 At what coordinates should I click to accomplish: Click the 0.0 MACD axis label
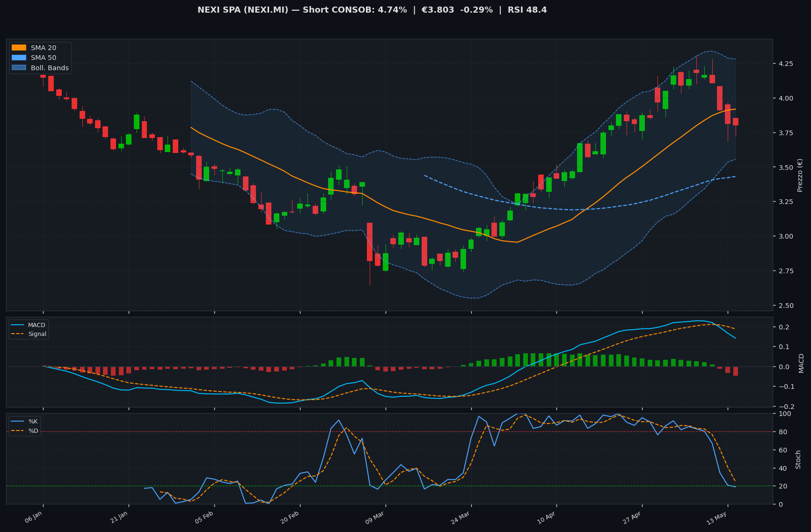pos(783,367)
